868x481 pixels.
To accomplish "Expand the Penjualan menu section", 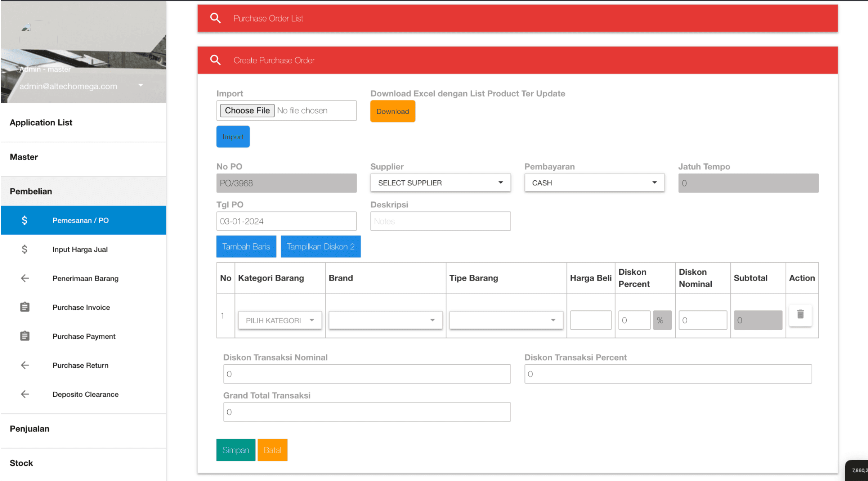I will point(83,428).
